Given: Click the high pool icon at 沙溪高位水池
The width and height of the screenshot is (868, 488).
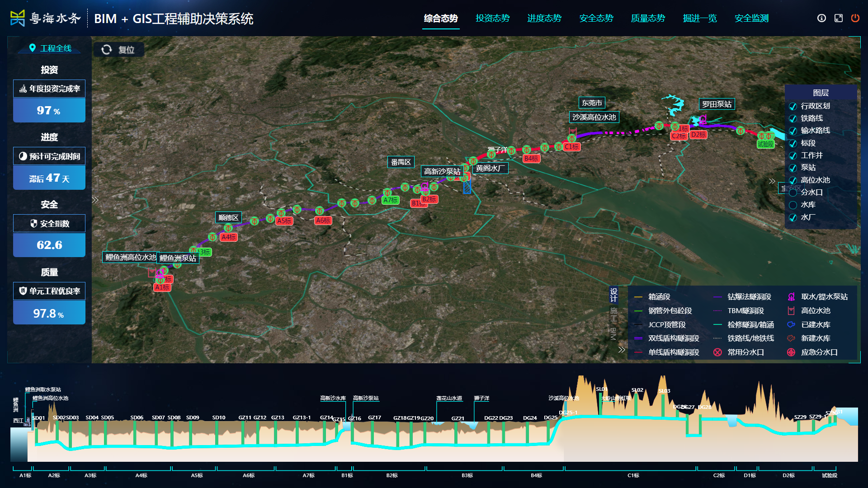Looking at the screenshot, I should coord(572,132).
